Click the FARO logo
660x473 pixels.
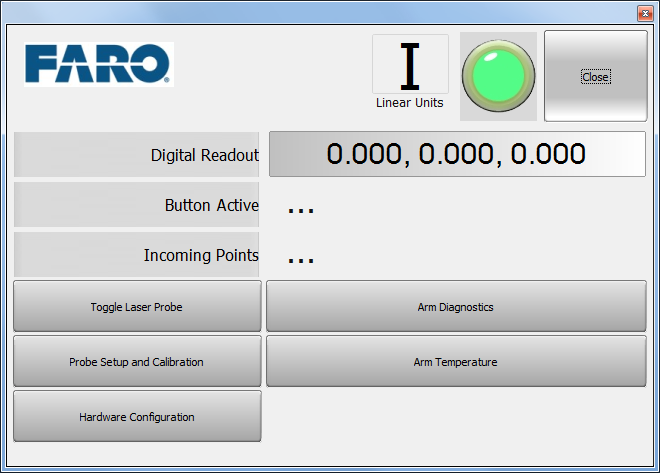click(x=98, y=64)
